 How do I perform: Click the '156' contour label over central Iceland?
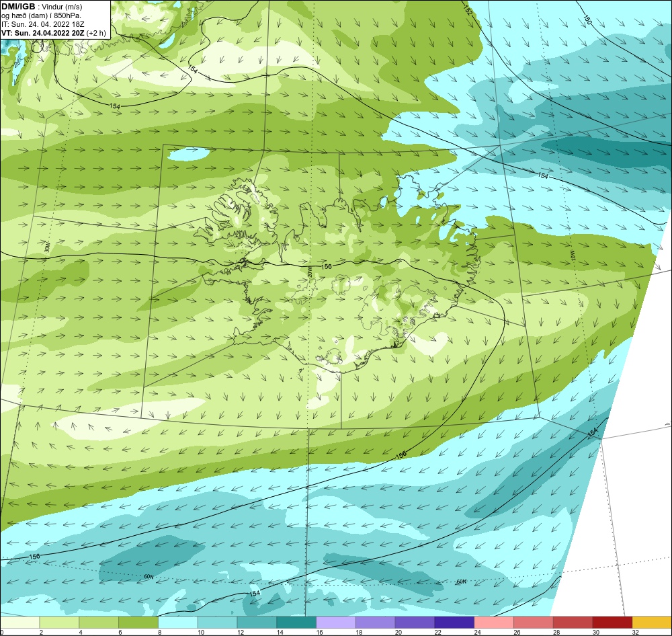326,266
